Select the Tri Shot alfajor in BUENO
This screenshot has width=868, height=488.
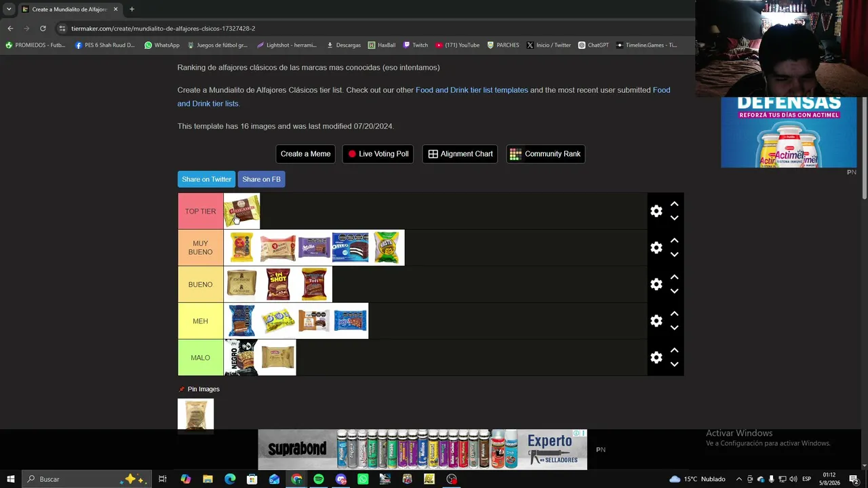pos(278,285)
